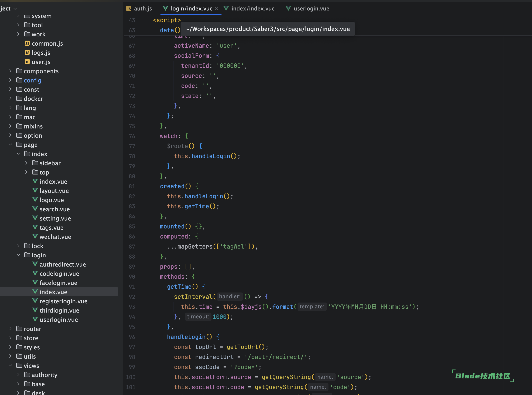The width and height of the screenshot is (532, 395).
Task: Click the JS icon on auth.js tab
Action: click(x=129, y=9)
